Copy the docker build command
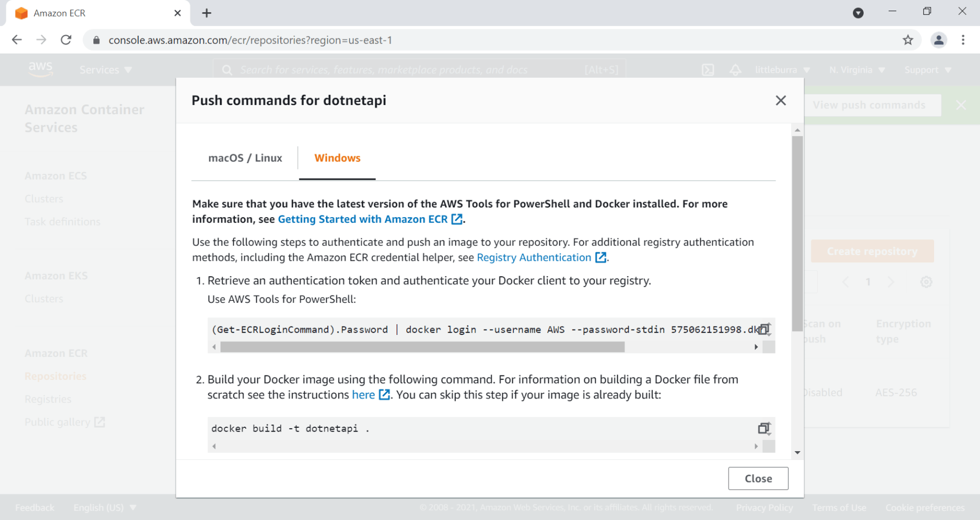The width and height of the screenshot is (980, 520). [x=764, y=428]
